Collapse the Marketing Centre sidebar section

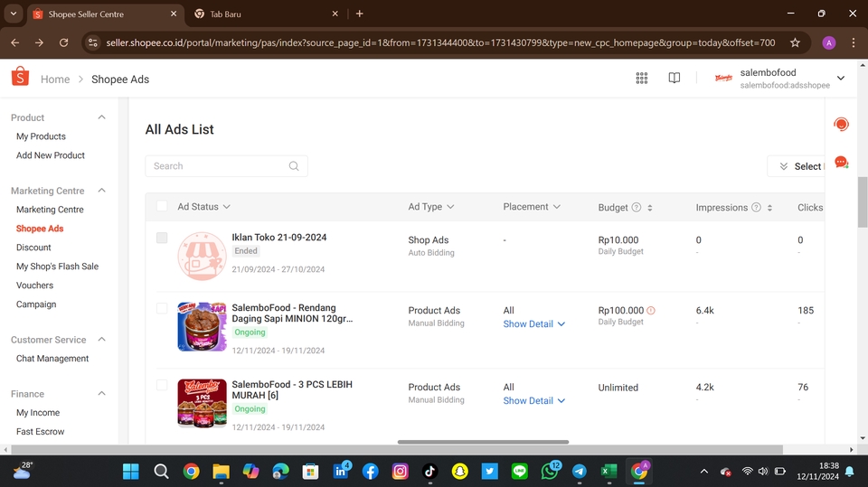(x=102, y=191)
